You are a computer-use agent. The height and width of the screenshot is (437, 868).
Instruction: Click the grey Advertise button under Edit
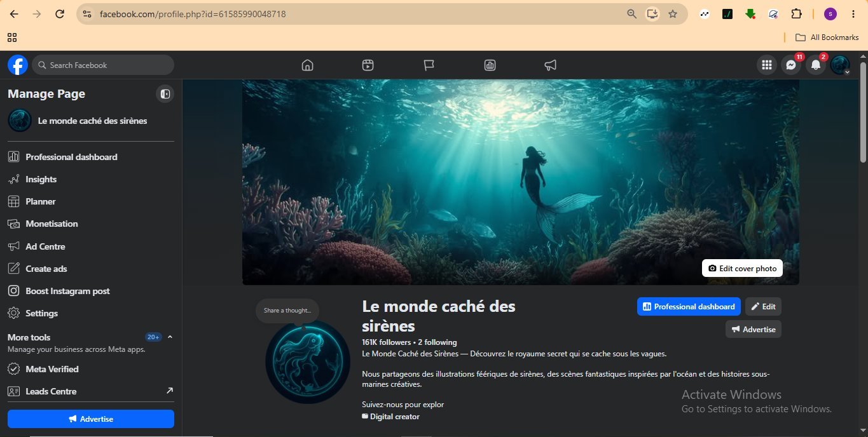point(754,329)
